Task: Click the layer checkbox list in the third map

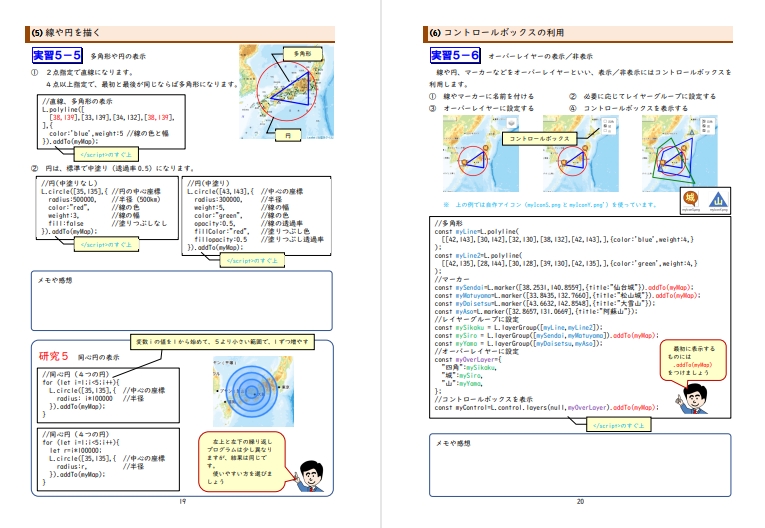Action: point(708,125)
